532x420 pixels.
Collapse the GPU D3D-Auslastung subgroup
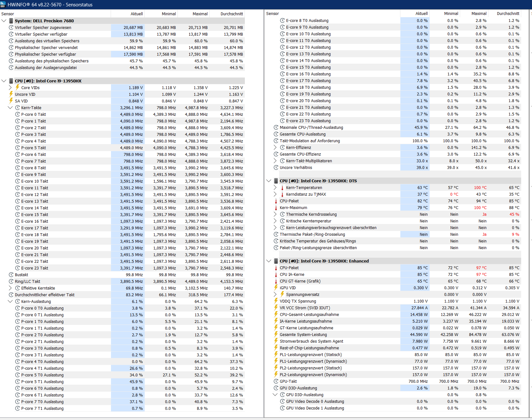pos(275,395)
